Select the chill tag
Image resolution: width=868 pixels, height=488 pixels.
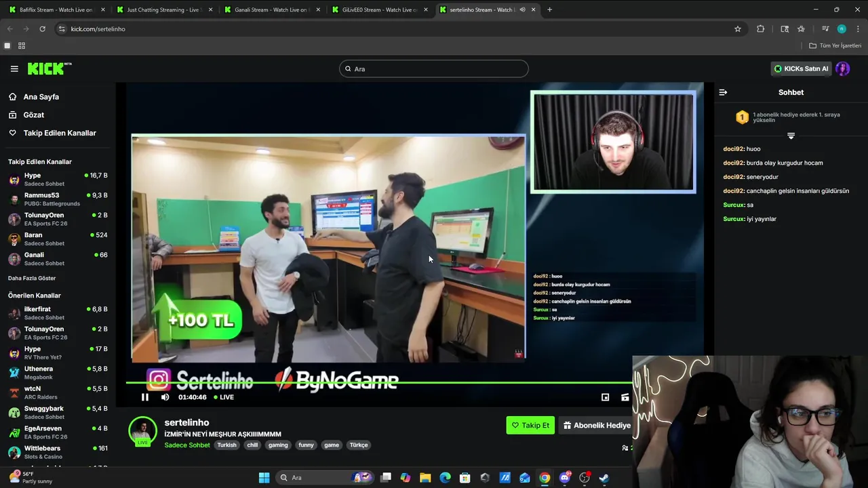click(252, 445)
